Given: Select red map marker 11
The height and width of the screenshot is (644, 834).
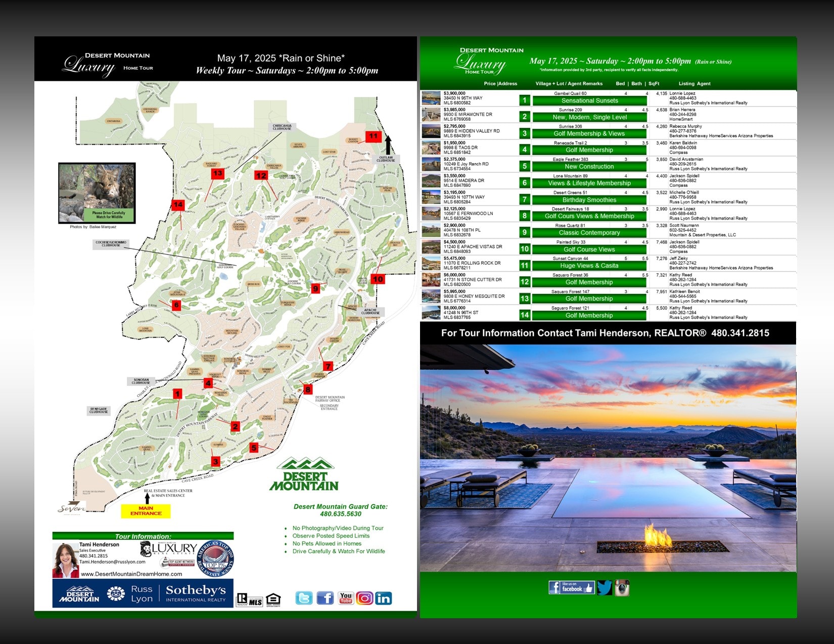Looking at the screenshot, I should click(373, 136).
